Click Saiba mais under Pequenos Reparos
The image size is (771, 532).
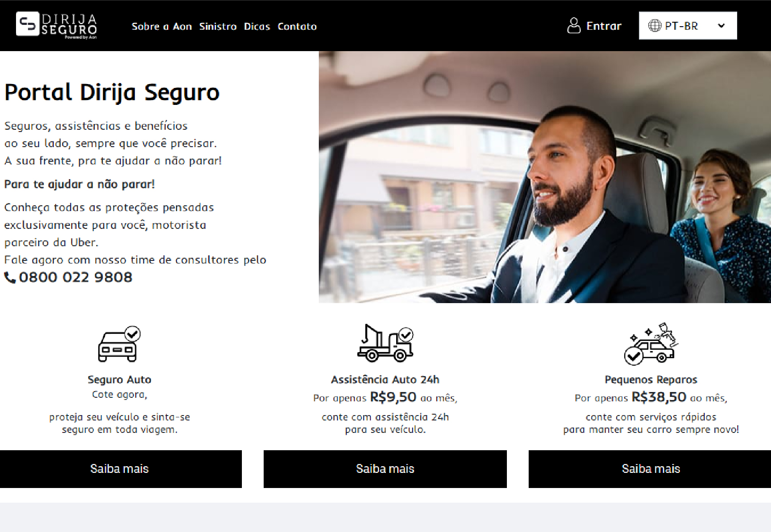[650, 469]
